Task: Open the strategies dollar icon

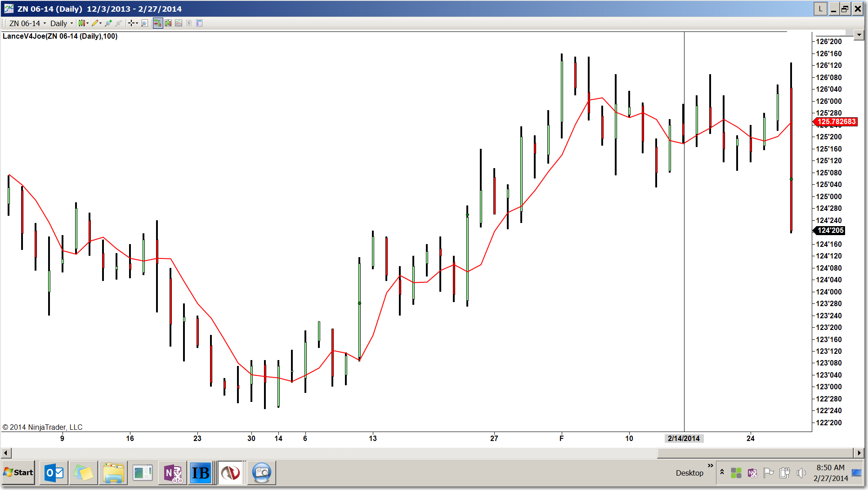Action: (x=189, y=23)
